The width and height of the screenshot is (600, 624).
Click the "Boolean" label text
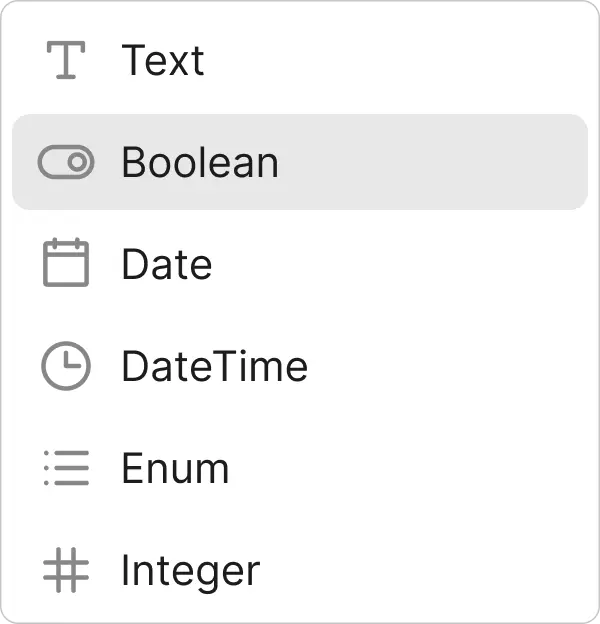[200, 162]
